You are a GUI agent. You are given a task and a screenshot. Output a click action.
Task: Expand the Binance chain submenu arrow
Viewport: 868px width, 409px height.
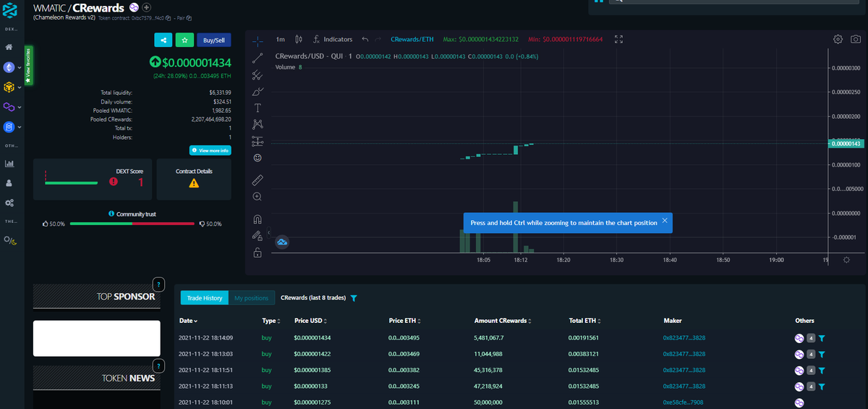pyautogui.click(x=20, y=88)
